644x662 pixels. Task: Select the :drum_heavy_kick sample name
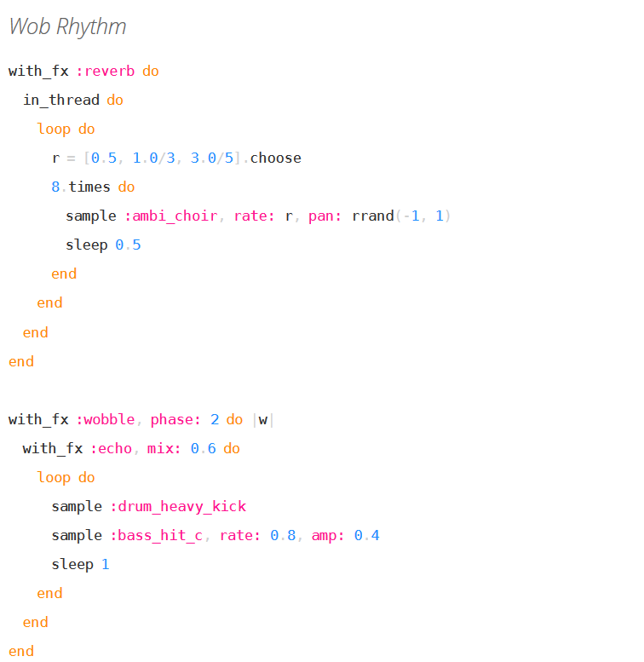pyautogui.click(x=178, y=506)
